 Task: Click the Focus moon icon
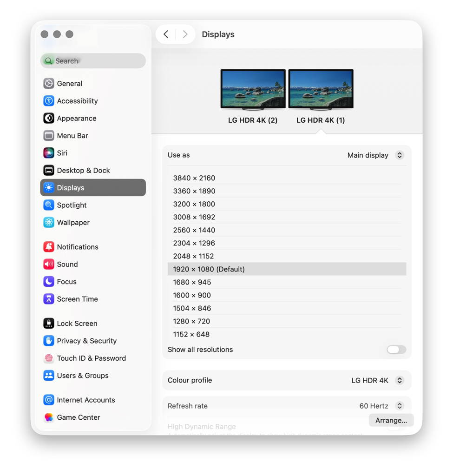pos(48,281)
